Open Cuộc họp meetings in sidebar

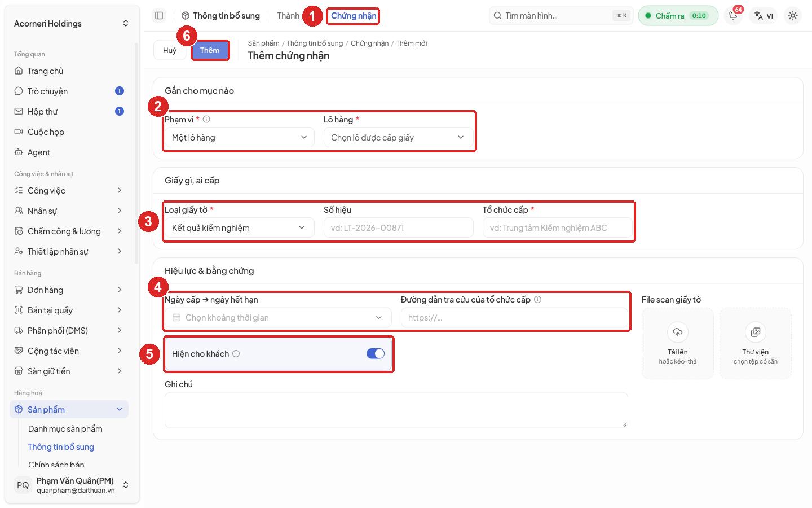(69, 132)
